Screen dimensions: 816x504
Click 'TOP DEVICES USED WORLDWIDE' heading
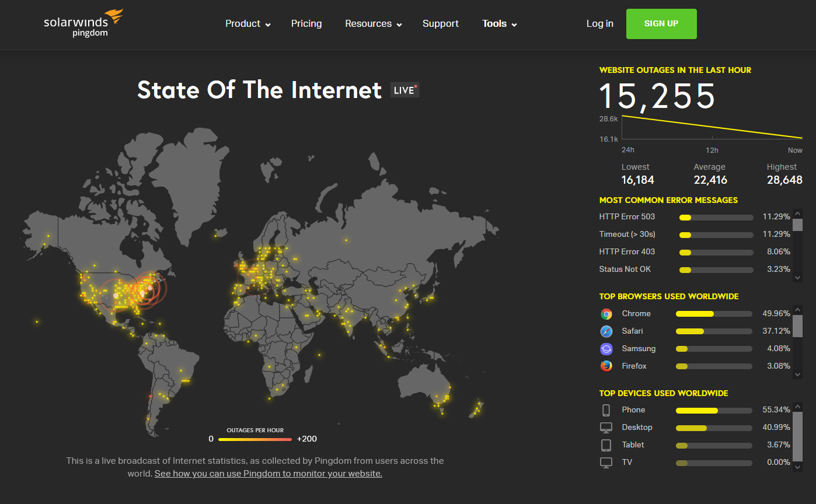tap(664, 393)
